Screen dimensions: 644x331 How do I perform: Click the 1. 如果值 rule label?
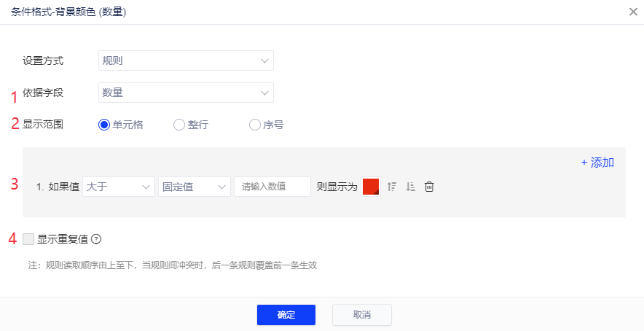[x=58, y=187]
